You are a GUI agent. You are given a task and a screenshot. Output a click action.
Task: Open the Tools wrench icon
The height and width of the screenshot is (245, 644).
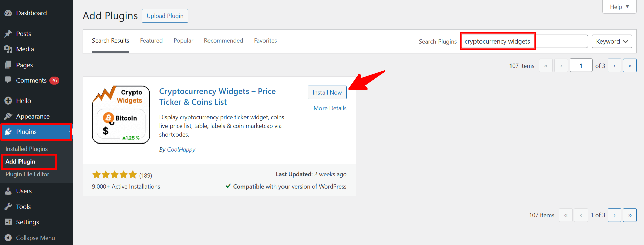pos(8,207)
